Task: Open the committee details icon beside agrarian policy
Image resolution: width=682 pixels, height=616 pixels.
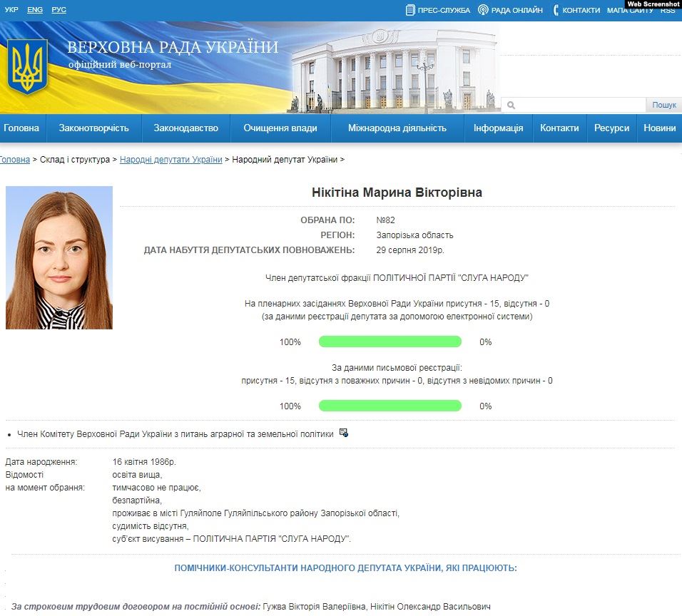Action: coord(344,433)
